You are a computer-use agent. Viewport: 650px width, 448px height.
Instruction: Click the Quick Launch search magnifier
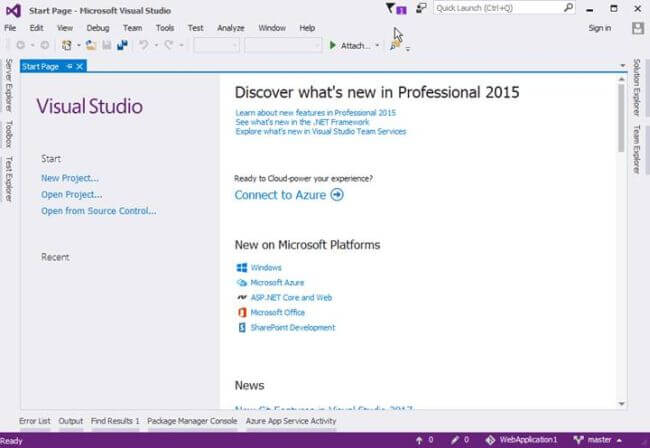pyautogui.click(x=568, y=7)
